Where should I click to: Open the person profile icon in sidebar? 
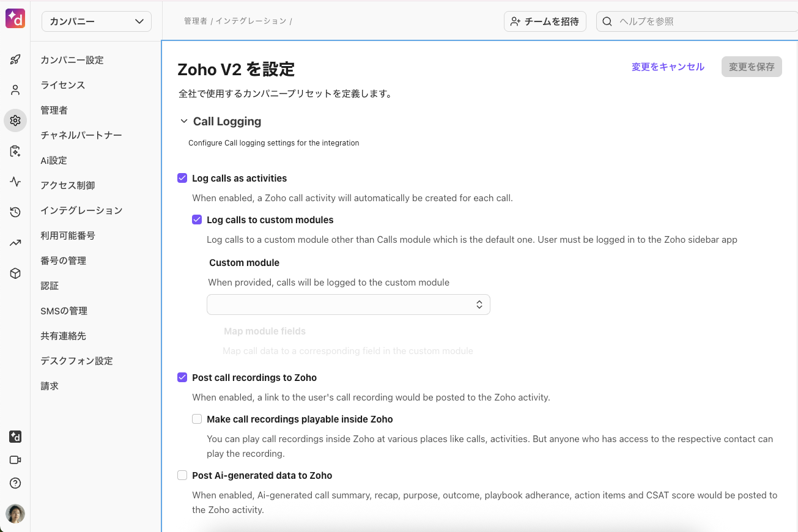coord(15,90)
